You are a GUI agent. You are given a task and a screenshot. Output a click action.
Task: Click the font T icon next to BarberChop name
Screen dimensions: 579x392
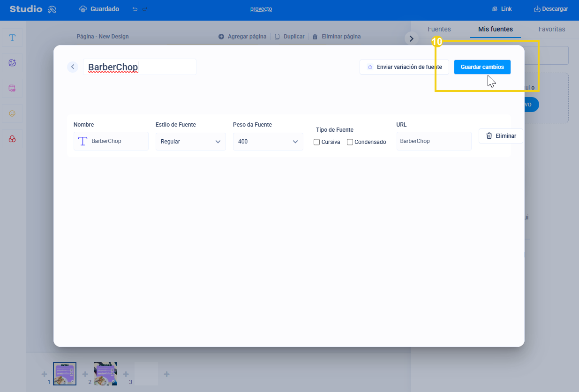[x=83, y=141]
